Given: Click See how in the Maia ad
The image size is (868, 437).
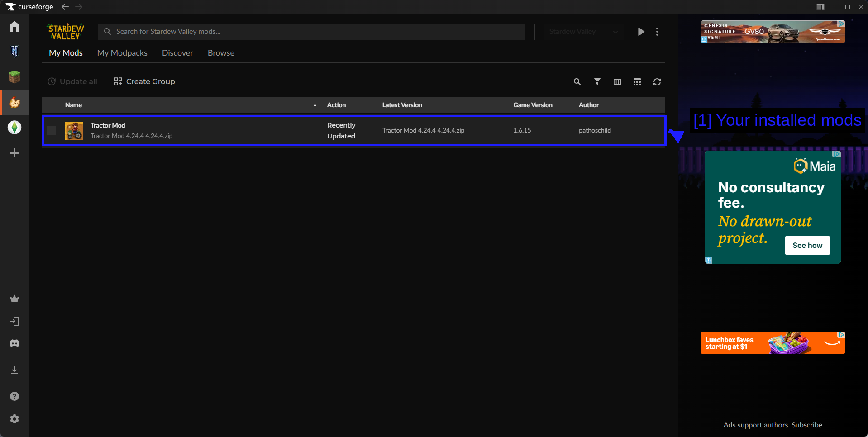Looking at the screenshot, I should pos(807,245).
